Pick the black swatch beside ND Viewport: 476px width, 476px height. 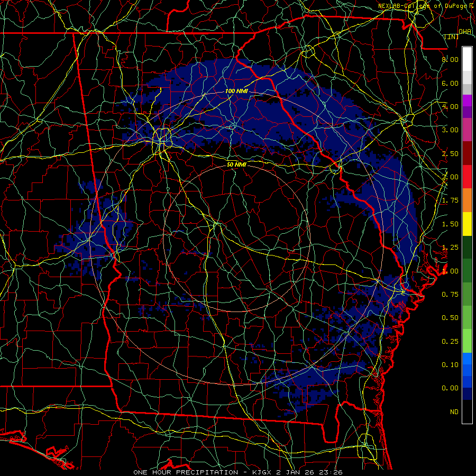(467, 411)
